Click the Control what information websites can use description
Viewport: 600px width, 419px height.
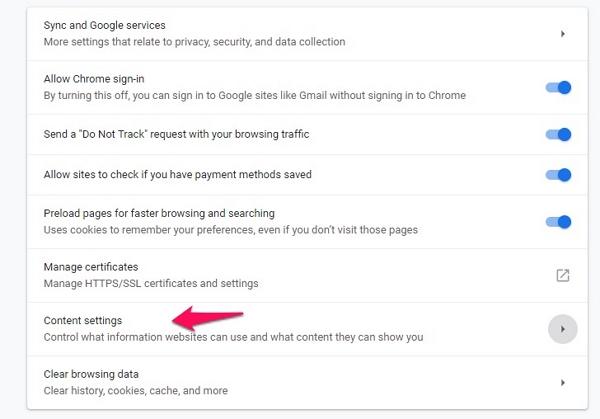pyautogui.click(x=233, y=337)
